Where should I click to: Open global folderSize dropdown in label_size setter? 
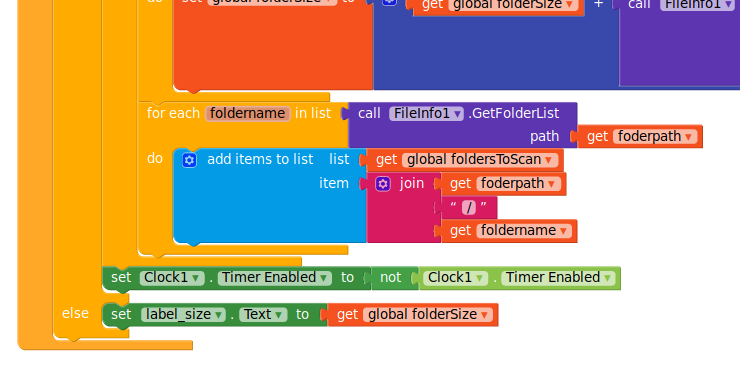(x=428, y=314)
